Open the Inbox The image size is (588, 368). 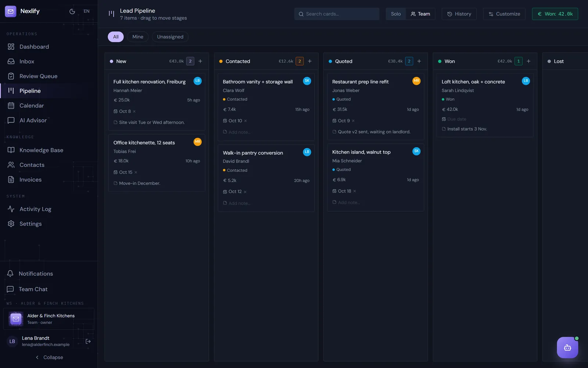[49, 61]
